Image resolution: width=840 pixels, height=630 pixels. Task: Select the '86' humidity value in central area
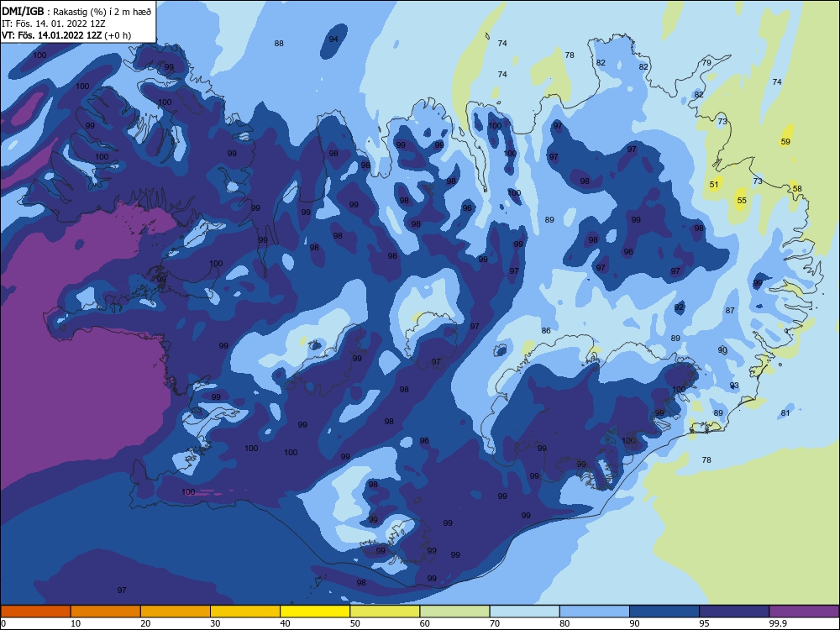pyautogui.click(x=546, y=331)
